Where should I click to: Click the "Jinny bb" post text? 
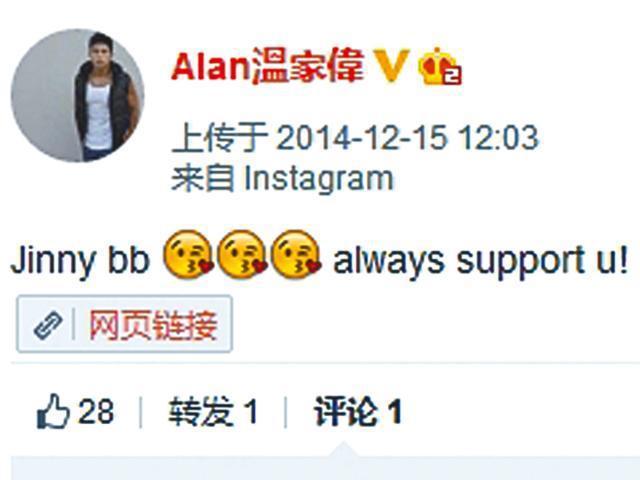pyautogui.click(x=80, y=261)
